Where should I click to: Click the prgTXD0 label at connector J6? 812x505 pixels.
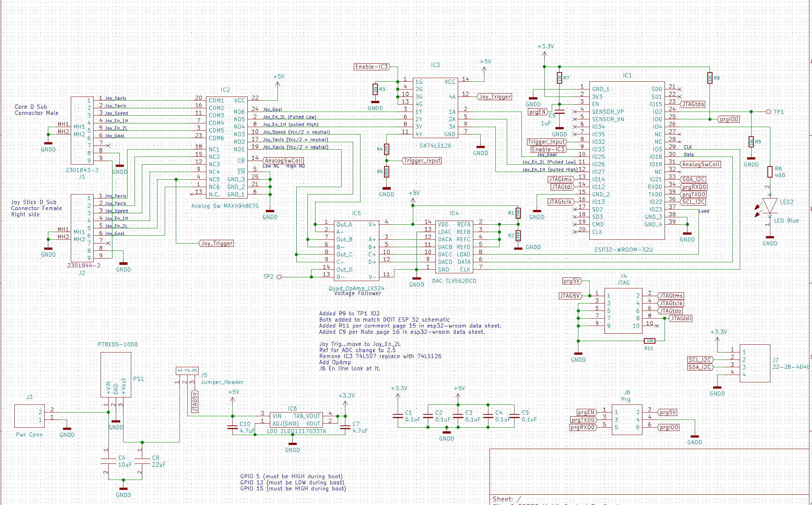point(583,420)
